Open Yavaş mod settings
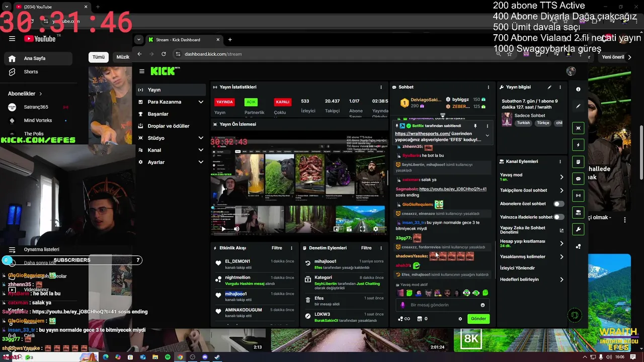 click(532, 177)
